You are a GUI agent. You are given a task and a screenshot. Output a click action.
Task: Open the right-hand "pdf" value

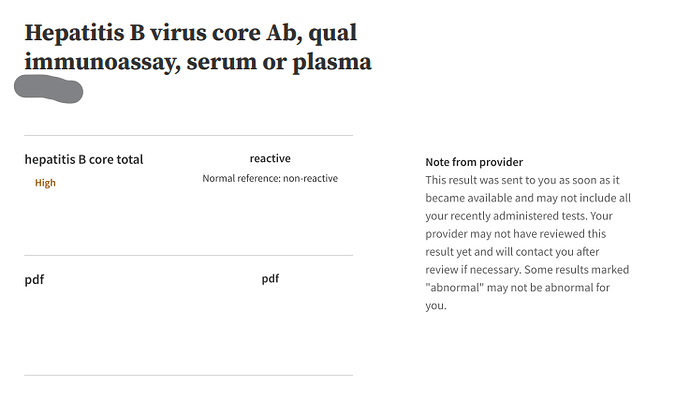(x=270, y=279)
